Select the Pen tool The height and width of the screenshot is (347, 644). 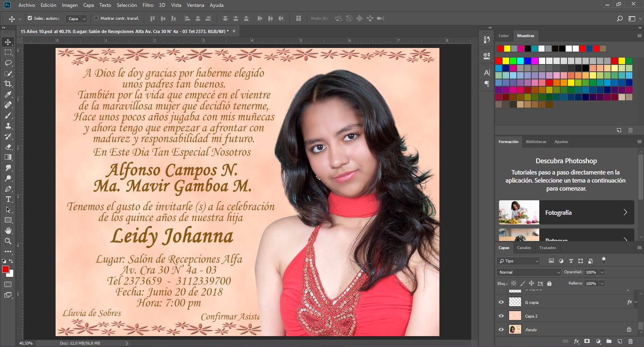pos(8,189)
